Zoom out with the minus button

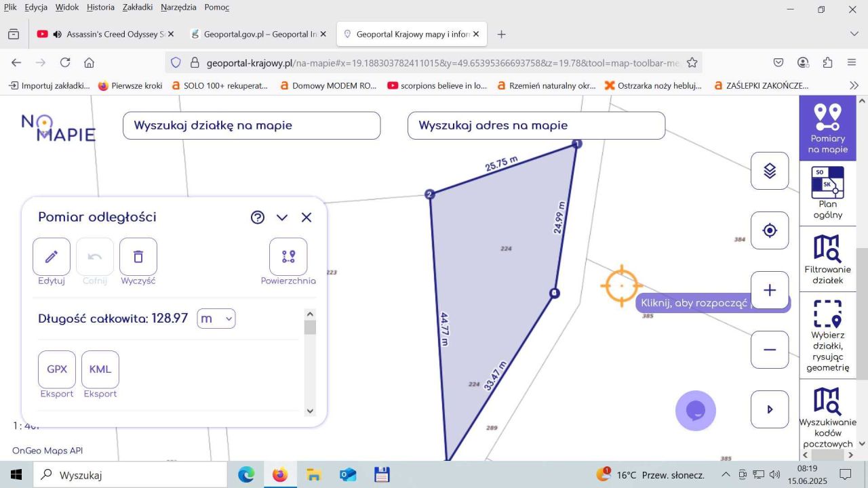coord(770,350)
